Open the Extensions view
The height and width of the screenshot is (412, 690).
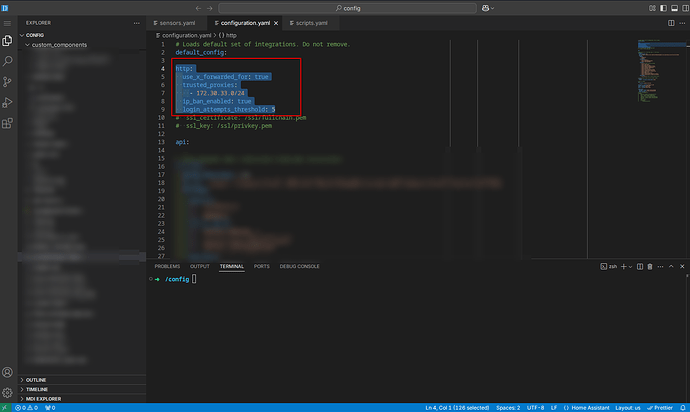(x=7, y=123)
